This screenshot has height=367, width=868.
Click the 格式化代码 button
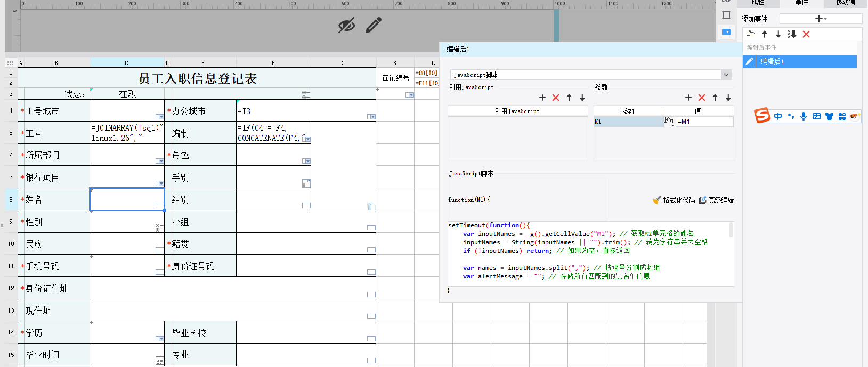click(674, 200)
